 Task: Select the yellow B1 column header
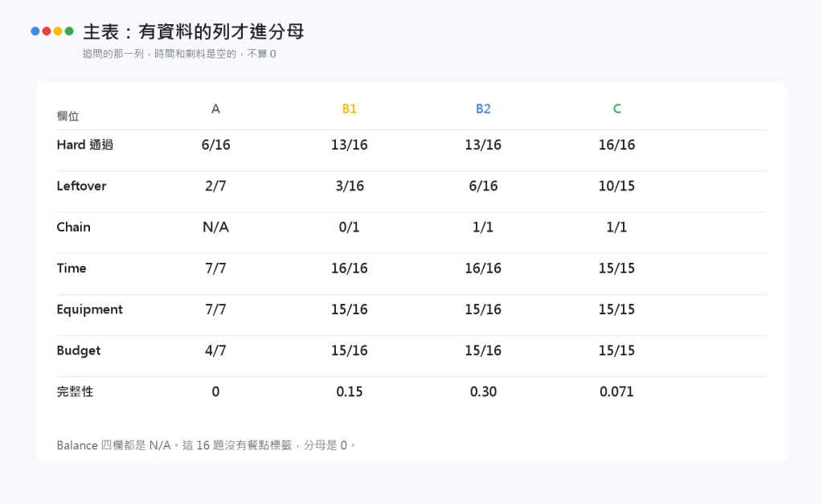[x=350, y=109]
